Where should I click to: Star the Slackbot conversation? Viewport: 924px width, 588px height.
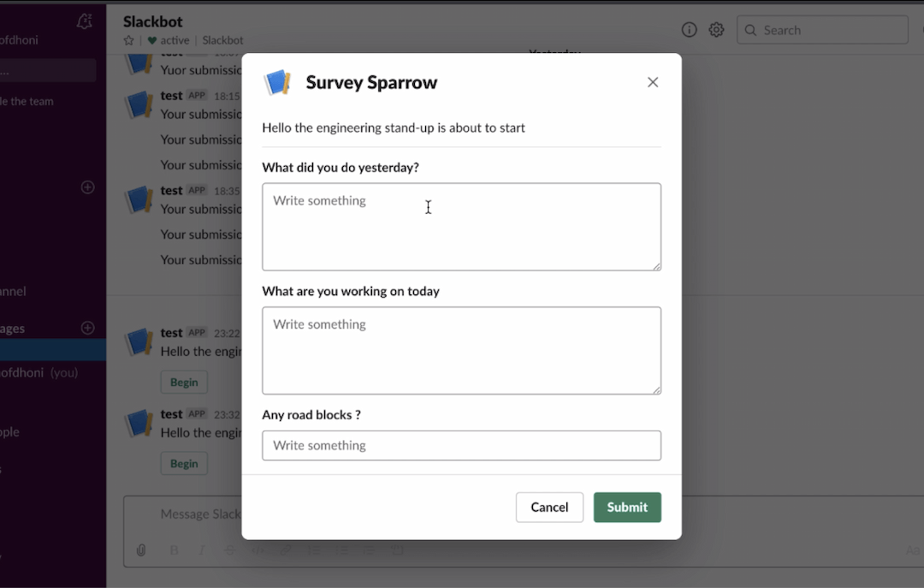128,41
